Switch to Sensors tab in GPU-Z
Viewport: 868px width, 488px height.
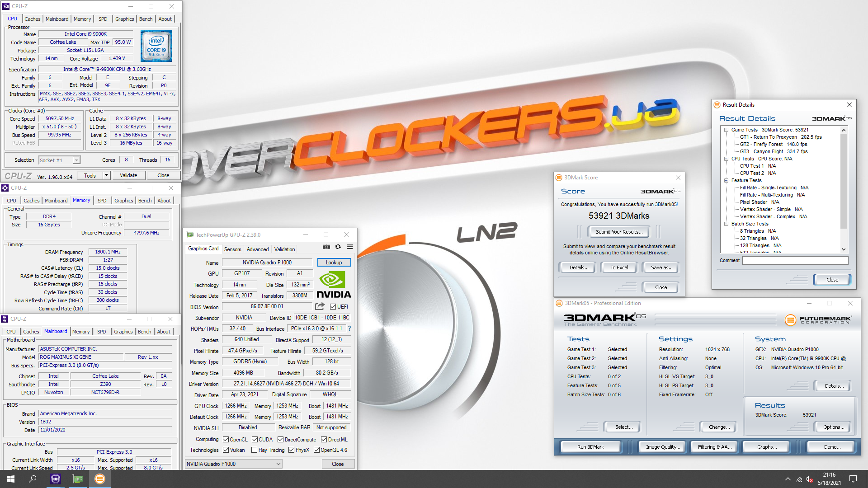pyautogui.click(x=232, y=249)
